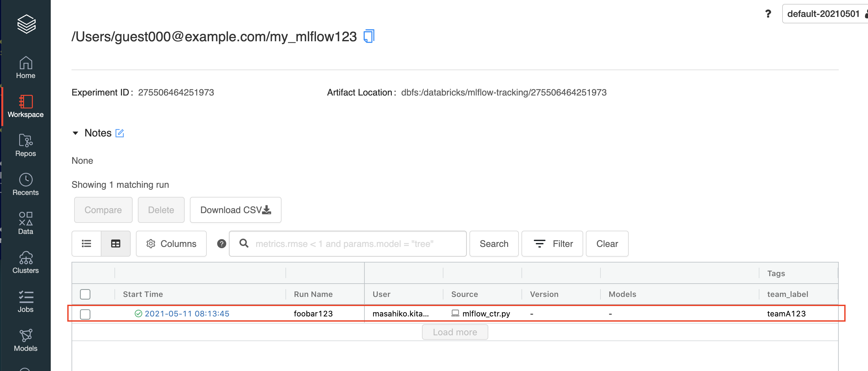This screenshot has height=371, width=868.
Task: Switch to compact list view
Action: [86, 244]
